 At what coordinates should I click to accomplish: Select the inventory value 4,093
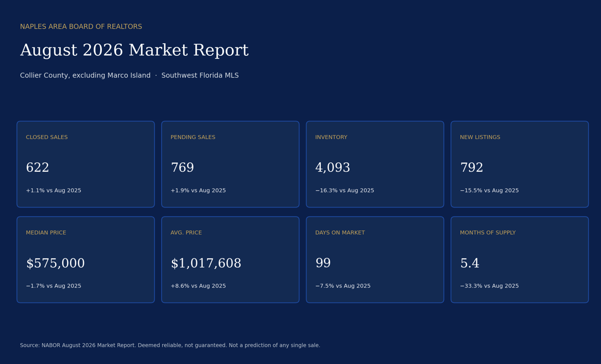point(333,168)
